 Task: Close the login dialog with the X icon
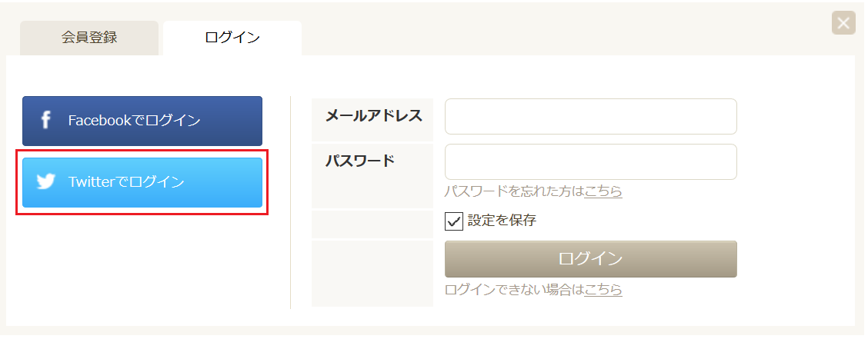pyautogui.click(x=843, y=23)
